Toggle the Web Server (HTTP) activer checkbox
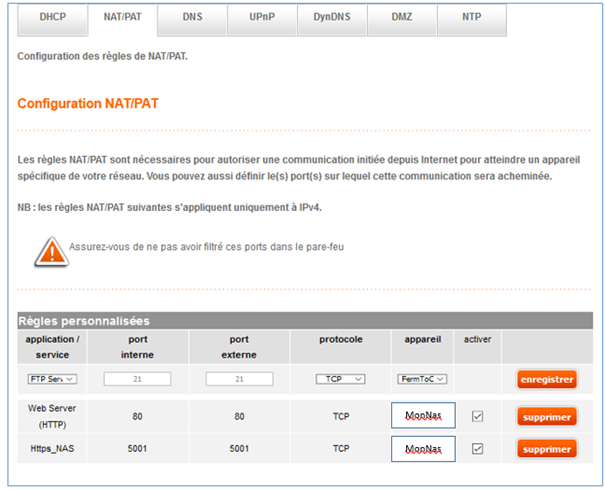Screen dimensions: 605x490 [477, 415]
